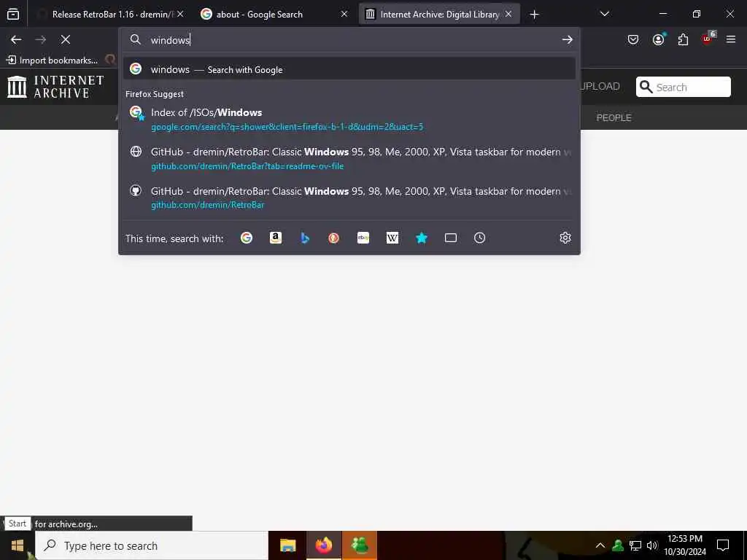Open File Explorer from the taskbar
The image size is (747, 560).
click(x=287, y=545)
